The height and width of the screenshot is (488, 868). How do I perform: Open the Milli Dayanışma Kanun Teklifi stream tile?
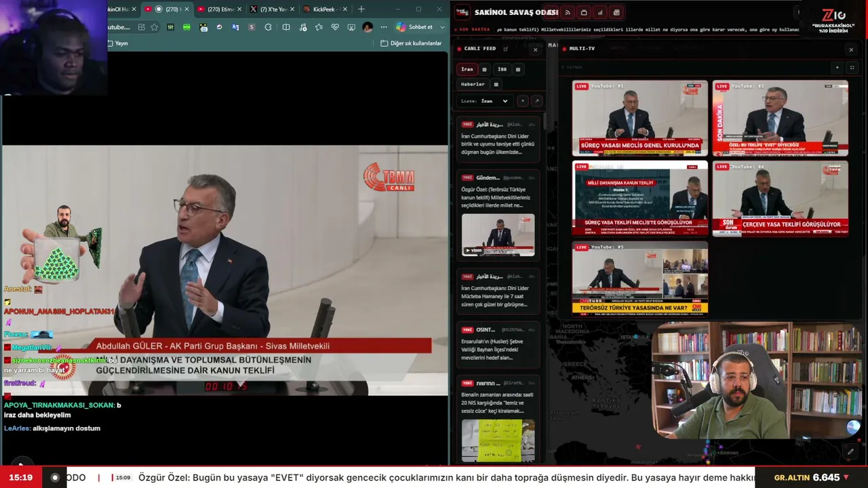click(639, 199)
